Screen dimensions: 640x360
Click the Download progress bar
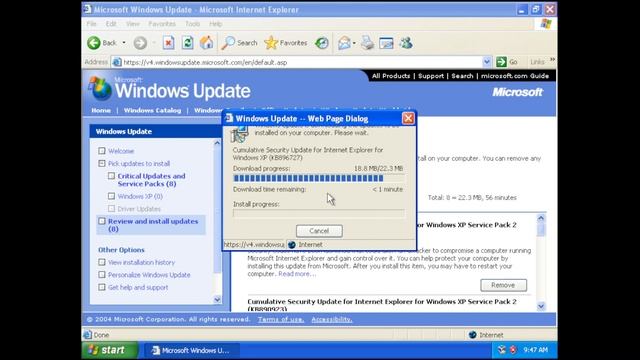[319, 178]
